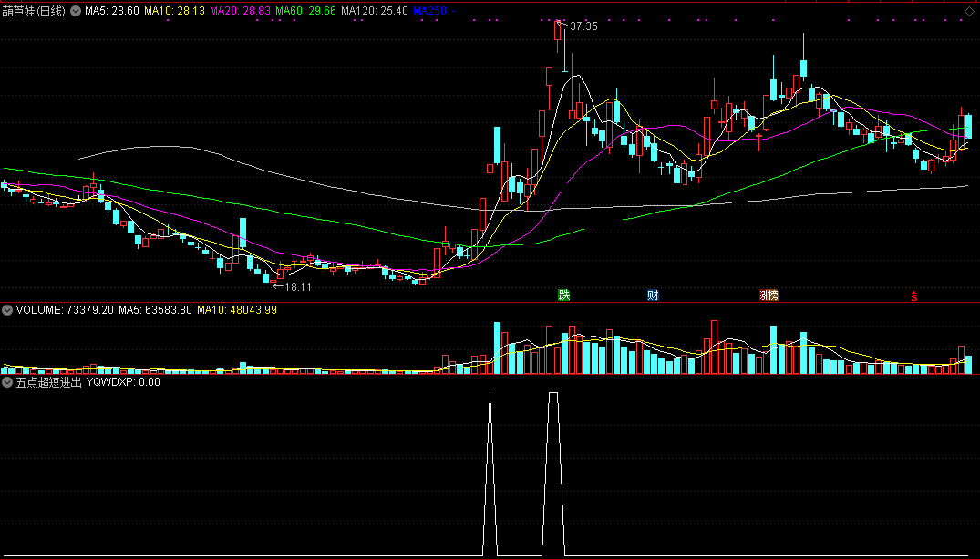980x560 pixels.
Task: Click the 五点超短进出 indicator name
Action: (48, 382)
